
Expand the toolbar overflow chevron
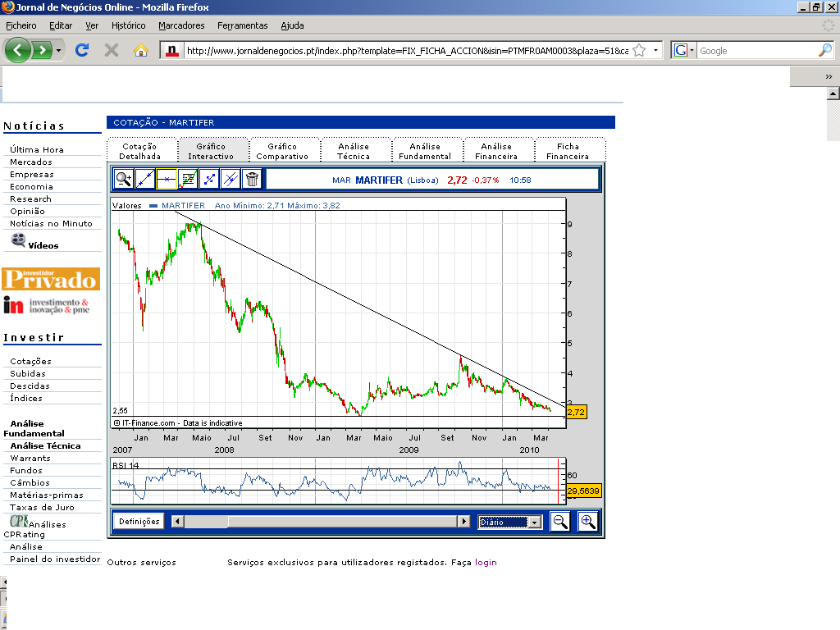pos(829,76)
